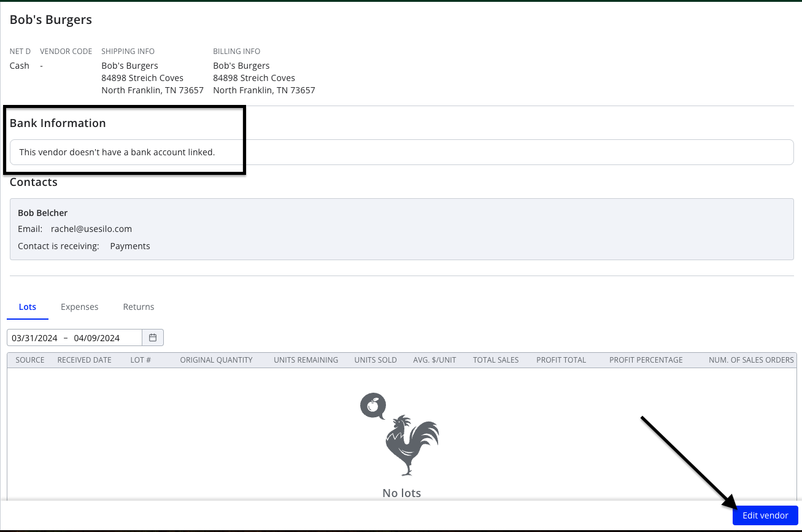Image resolution: width=802 pixels, height=532 pixels.
Task: Click rachel@usesilo.com email address
Action: click(x=91, y=229)
